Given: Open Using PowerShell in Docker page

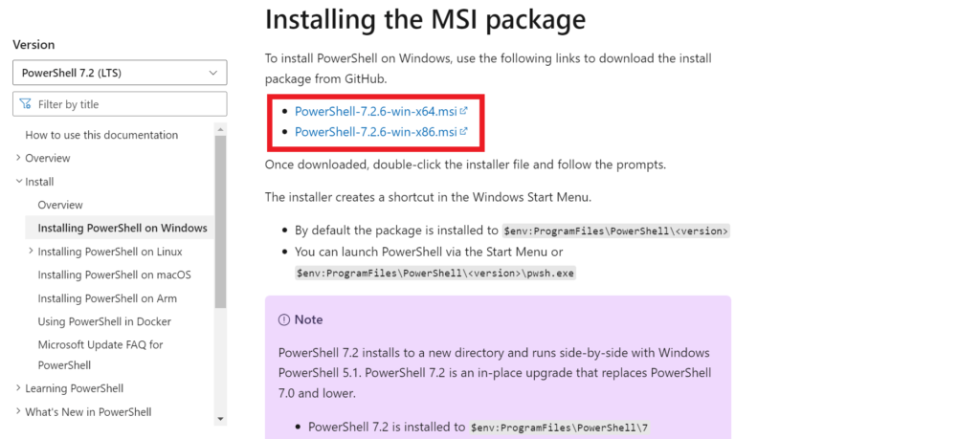Looking at the screenshot, I should pos(104,321).
